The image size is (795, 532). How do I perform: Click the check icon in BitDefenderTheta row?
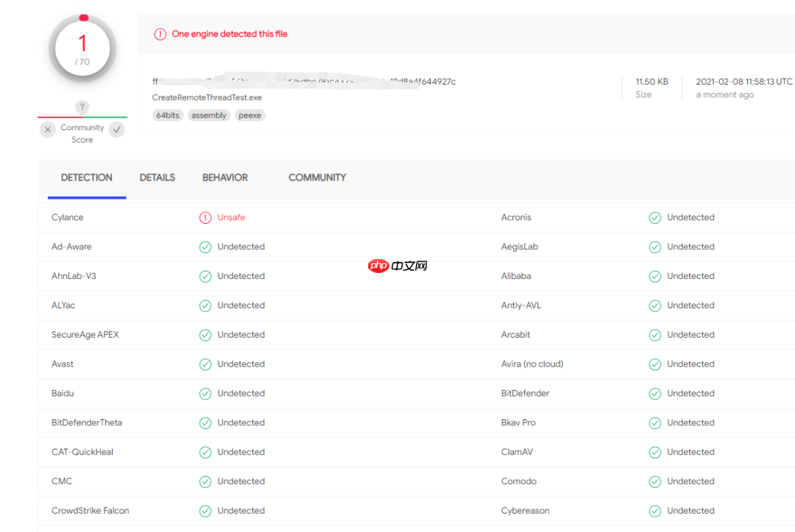[205, 423]
